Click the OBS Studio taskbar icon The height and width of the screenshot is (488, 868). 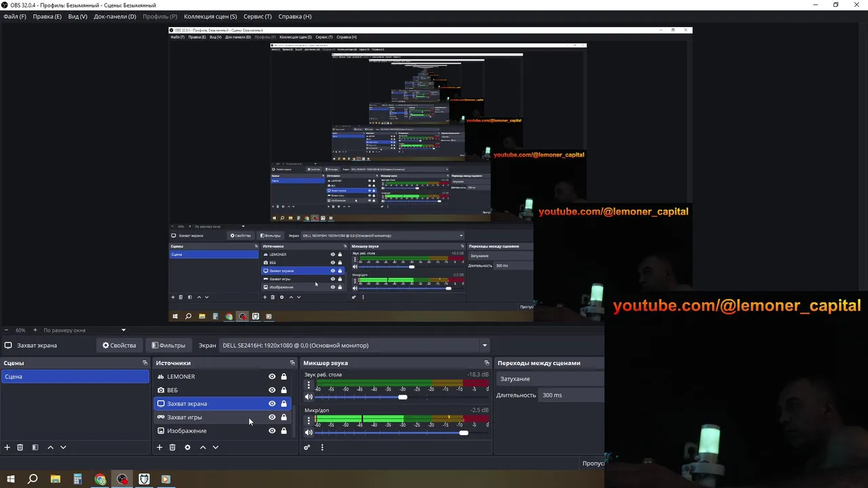pyautogui.click(x=122, y=479)
